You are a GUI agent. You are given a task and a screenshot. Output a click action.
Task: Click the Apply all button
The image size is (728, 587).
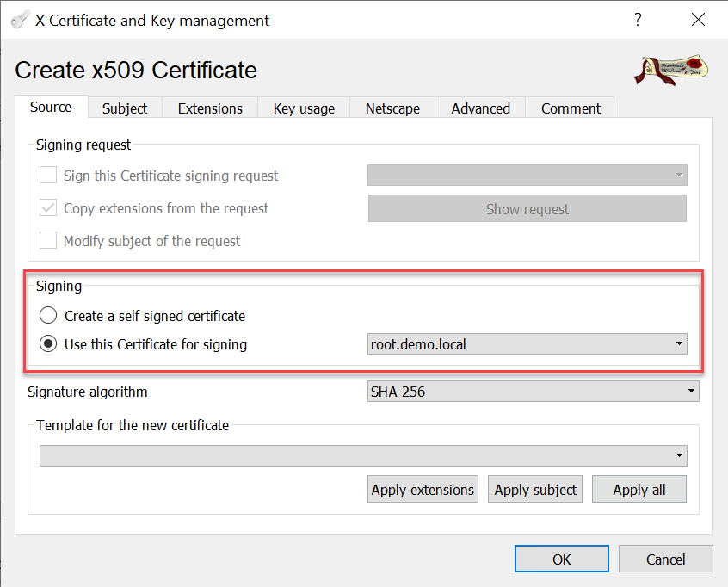point(639,490)
